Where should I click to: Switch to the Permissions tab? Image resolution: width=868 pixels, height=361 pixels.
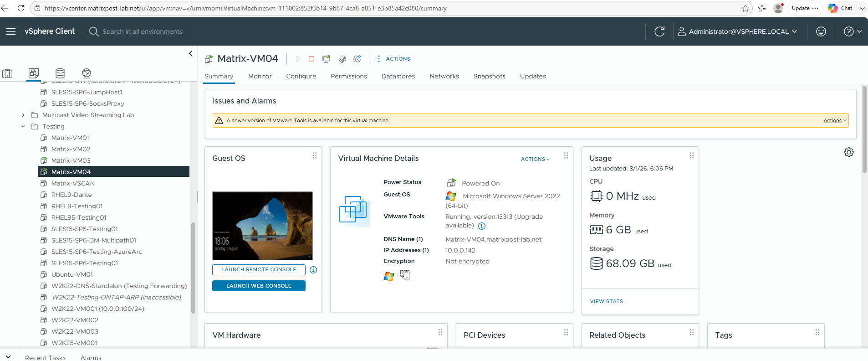coord(349,76)
